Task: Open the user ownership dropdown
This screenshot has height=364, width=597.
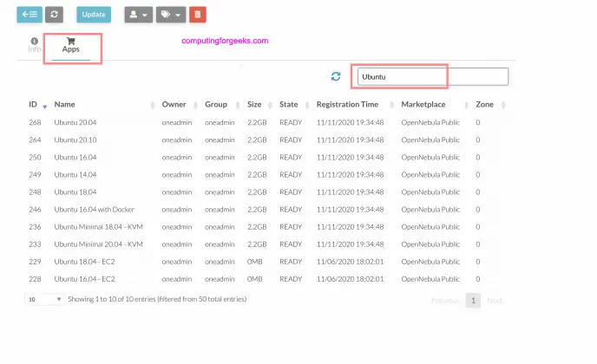Action: 137,15
